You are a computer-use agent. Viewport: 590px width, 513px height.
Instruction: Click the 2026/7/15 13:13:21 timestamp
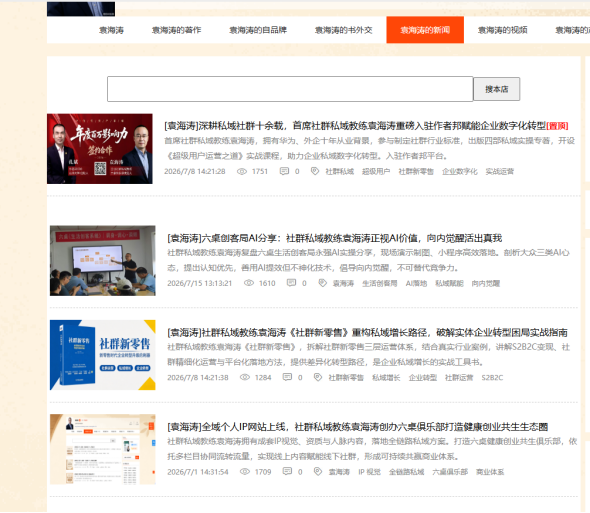[x=199, y=283]
